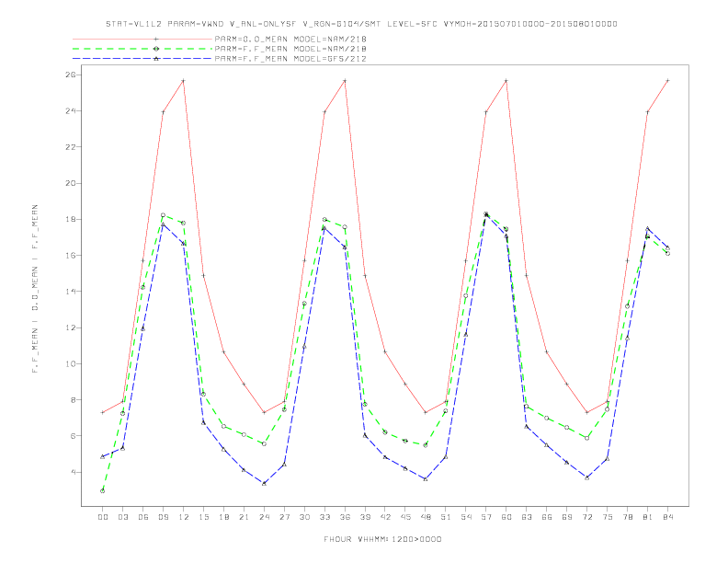The height and width of the screenshot is (563, 728).
Task: Click x-axis tick label 36
Action: pos(345,517)
